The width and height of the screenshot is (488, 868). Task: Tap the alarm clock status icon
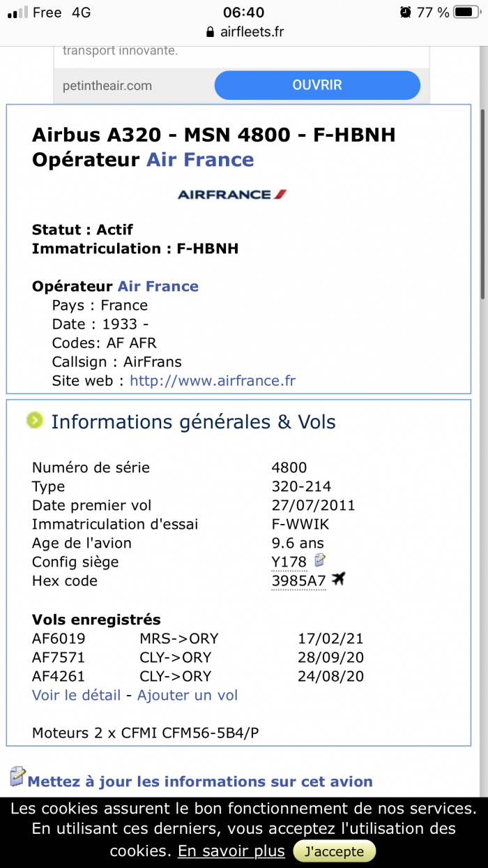point(405,13)
